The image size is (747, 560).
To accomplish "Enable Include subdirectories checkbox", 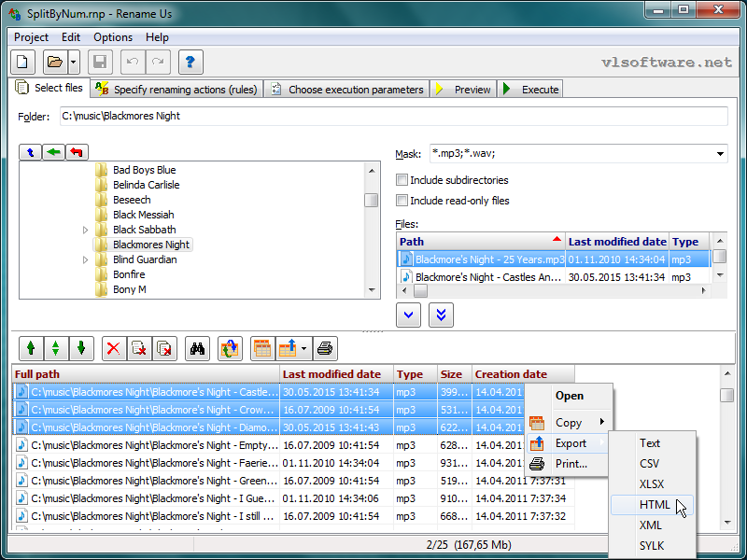I will tap(402, 180).
